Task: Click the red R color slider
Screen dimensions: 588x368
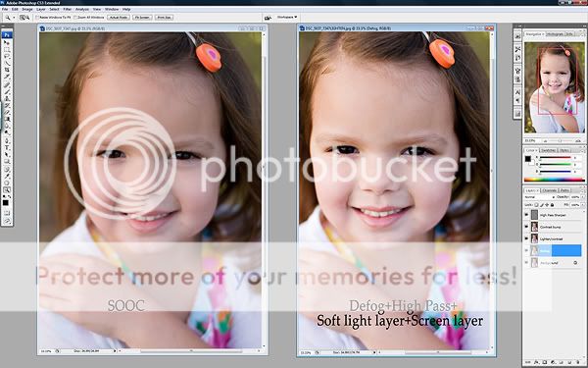Action: tap(555, 158)
